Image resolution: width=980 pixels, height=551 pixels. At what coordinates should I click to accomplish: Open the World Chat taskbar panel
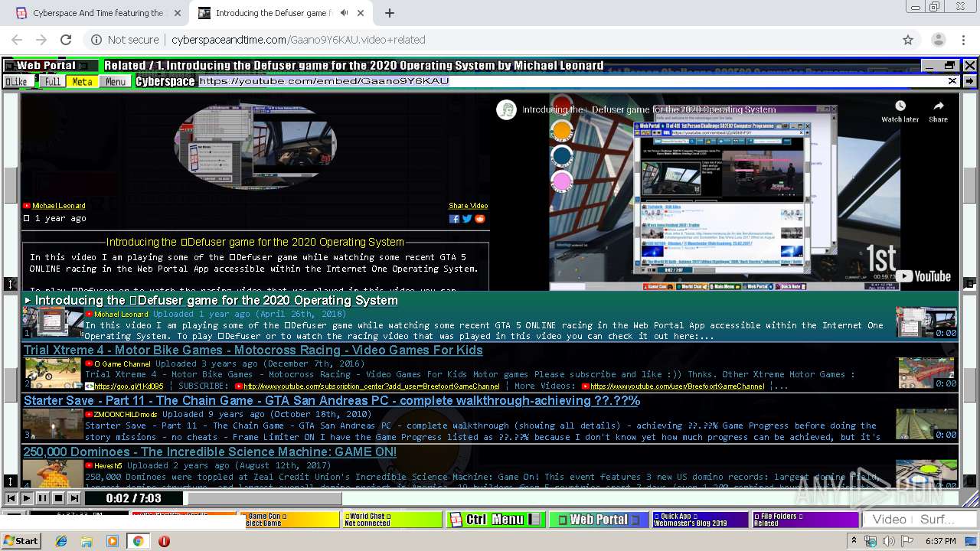coord(393,520)
